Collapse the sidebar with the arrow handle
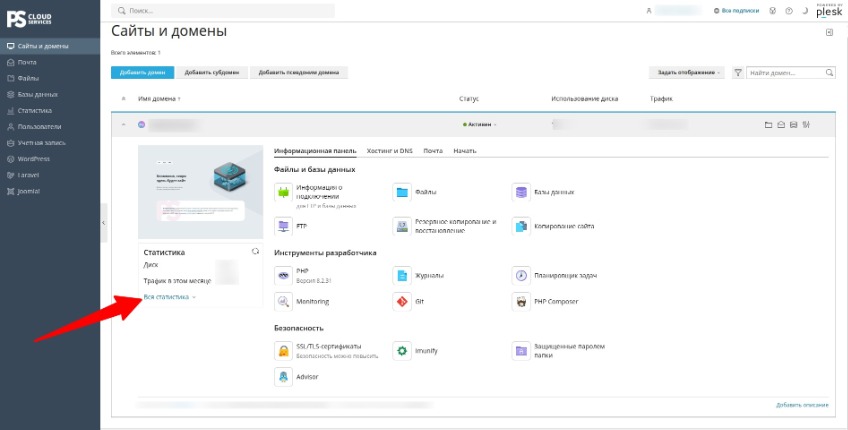 click(103, 223)
